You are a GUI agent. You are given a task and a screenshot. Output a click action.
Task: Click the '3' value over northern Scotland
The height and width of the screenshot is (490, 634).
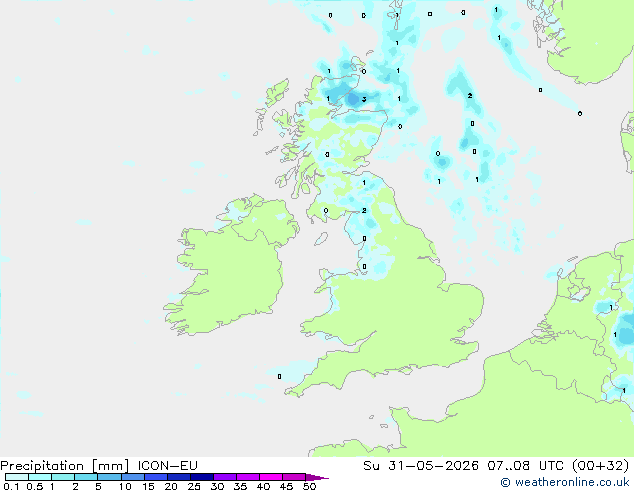[x=364, y=99]
